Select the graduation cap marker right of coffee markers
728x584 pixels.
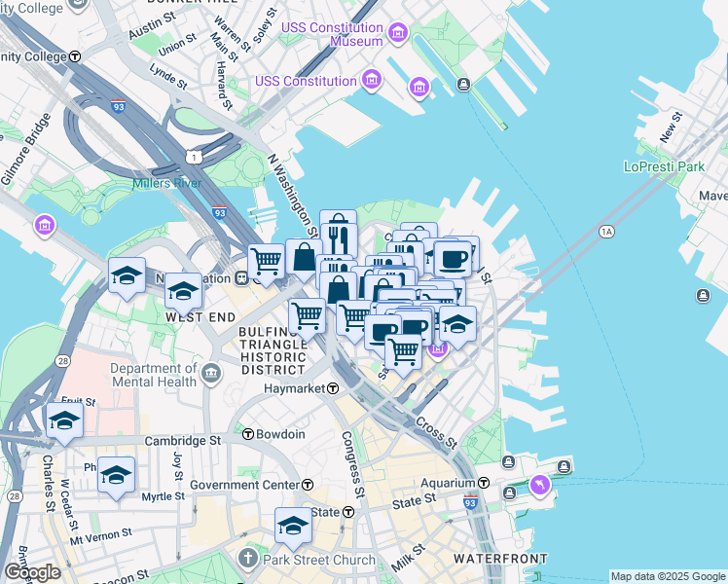[457, 326]
